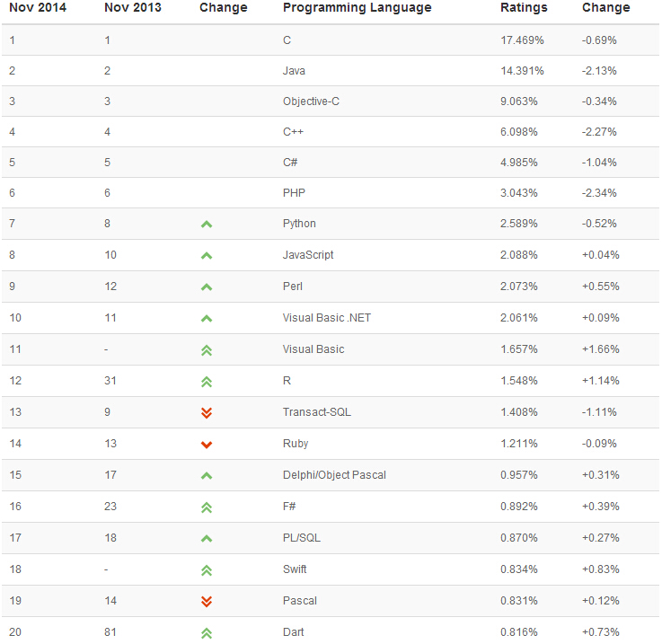662x644 pixels.
Task: Click the double up arrow in R row
Action: click(x=207, y=381)
